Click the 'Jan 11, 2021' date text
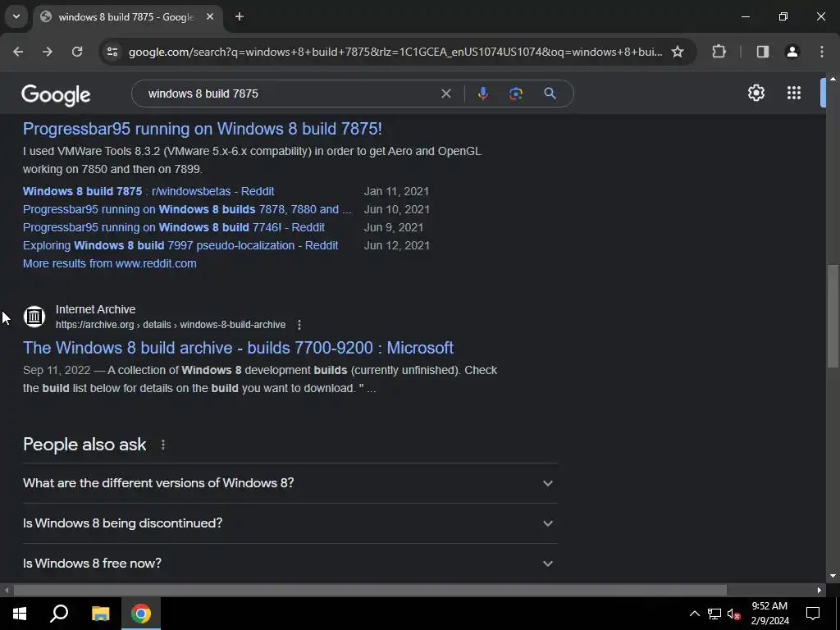 396,191
